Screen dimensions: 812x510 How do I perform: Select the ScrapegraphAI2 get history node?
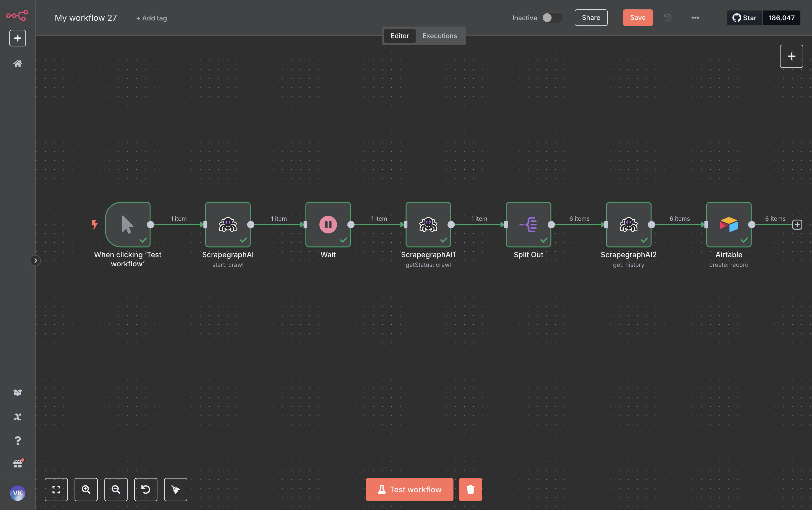point(629,225)
